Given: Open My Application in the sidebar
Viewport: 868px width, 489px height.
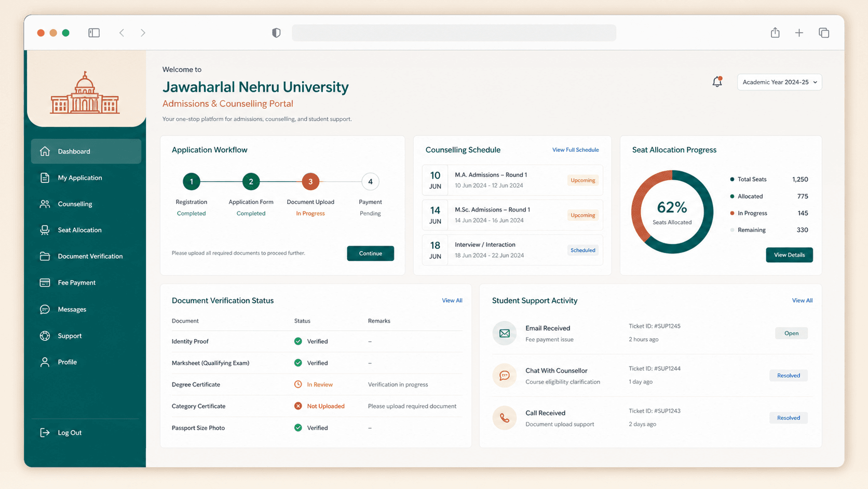Looking at the screenshot, I should pyautogui.click(x=86, y=178).
